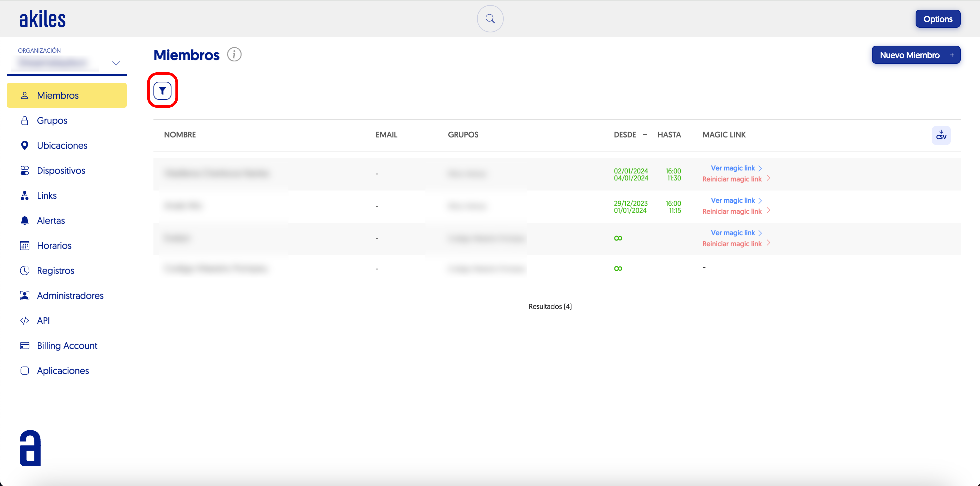980x486 pixels.
Task: Sort by DESDE column header
Action: point(625,135)
